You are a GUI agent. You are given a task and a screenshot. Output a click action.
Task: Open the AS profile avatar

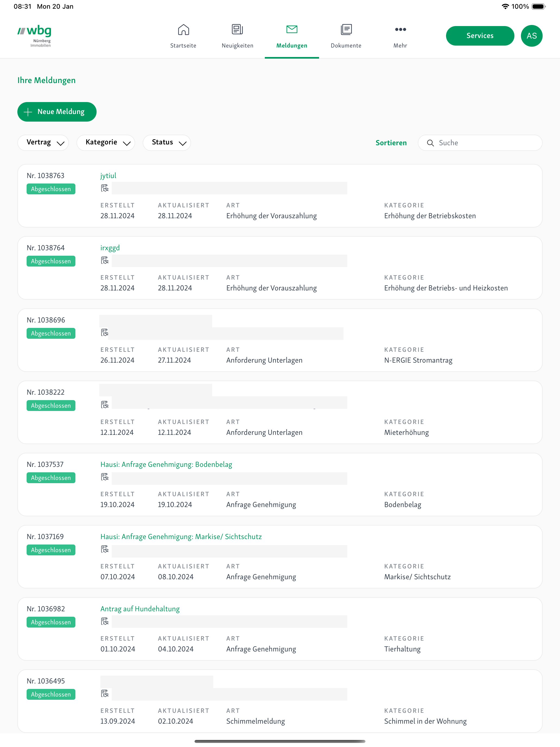[531, 36]
